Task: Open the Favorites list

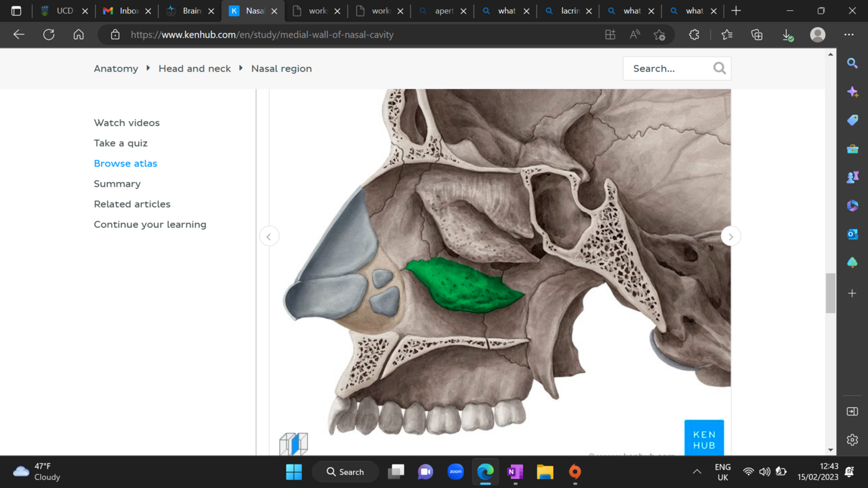Action: pyautogui.click(x=727, y=34)
